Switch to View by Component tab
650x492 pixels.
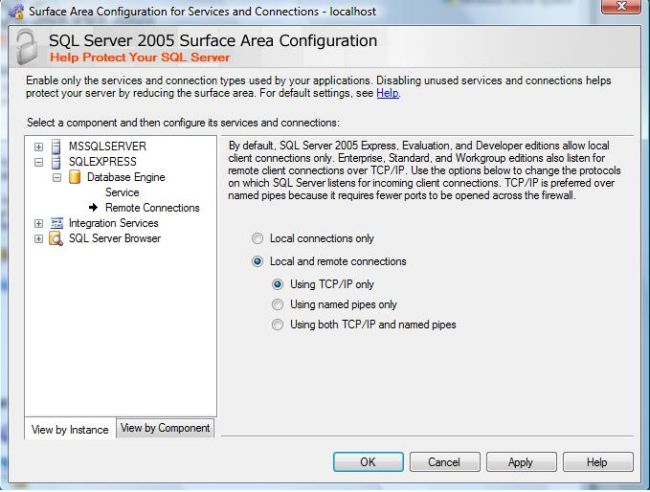pyautogui.click(x=165, y=428)
